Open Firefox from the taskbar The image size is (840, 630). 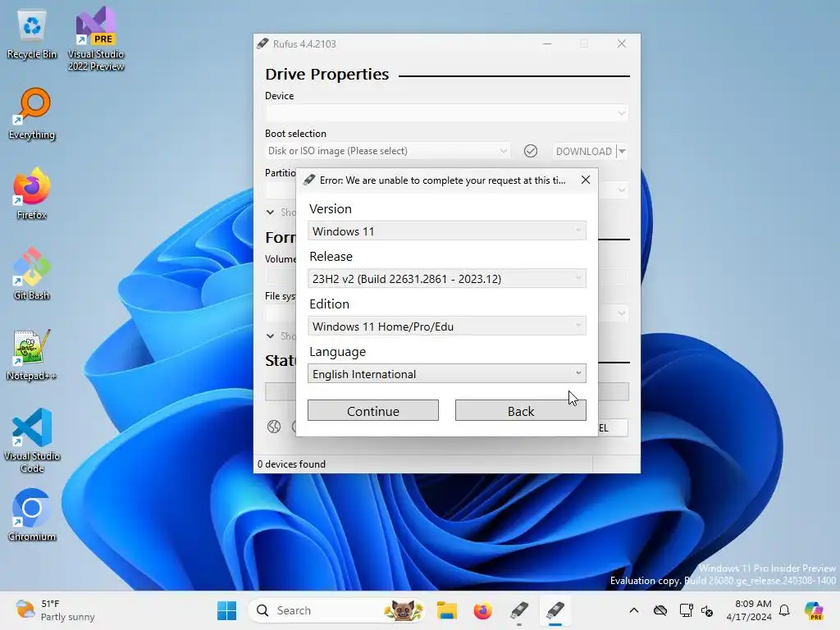[482, 610]
